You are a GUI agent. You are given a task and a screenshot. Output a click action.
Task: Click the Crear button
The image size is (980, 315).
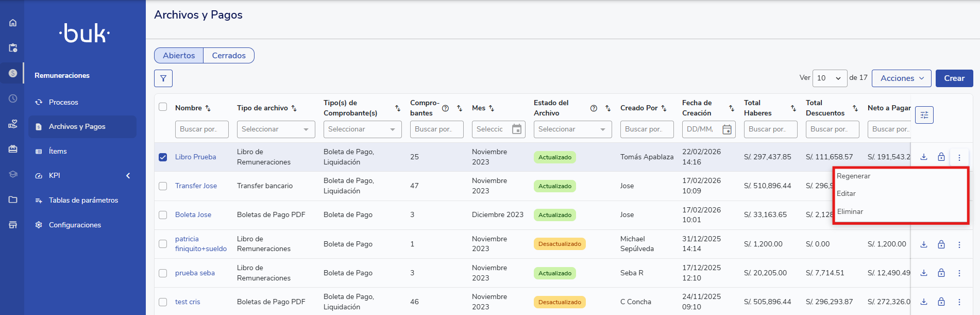coord(954,78)
